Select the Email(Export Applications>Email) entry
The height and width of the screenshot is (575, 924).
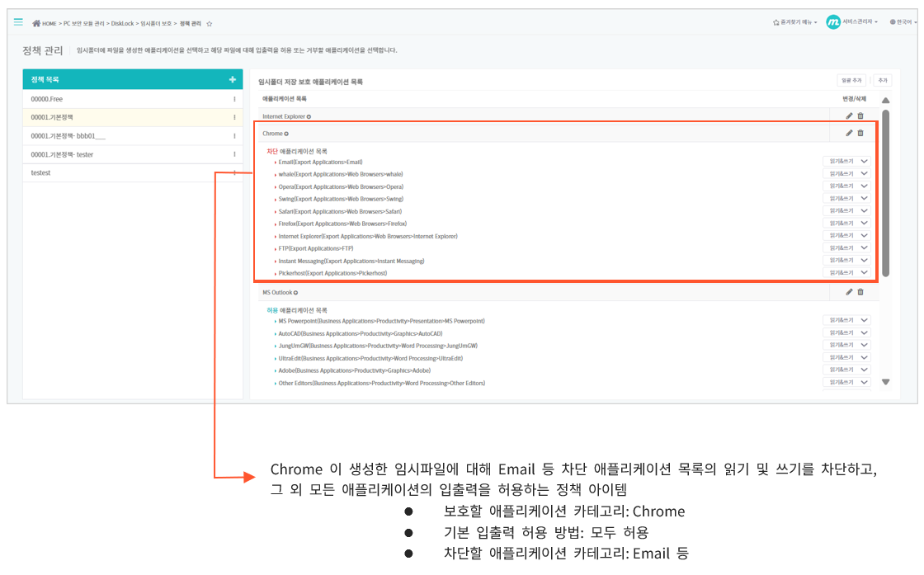click(321, 162)
